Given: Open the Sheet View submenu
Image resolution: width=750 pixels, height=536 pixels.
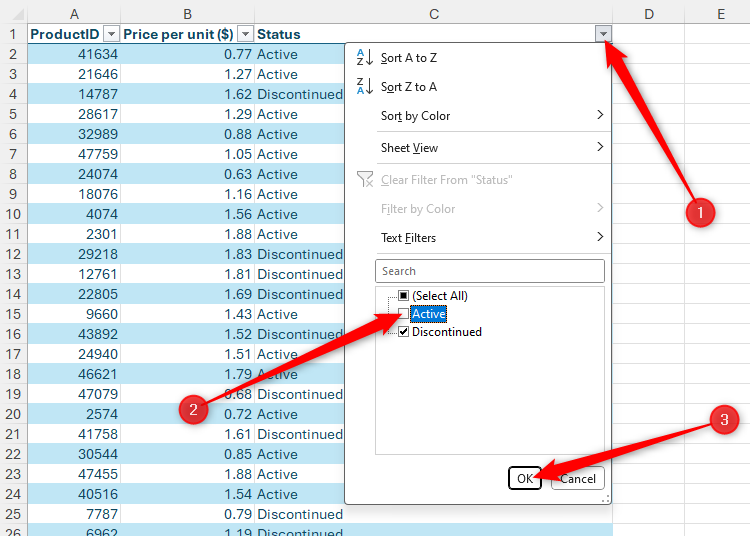Looking at the screenshot, I should coord(599,148).
